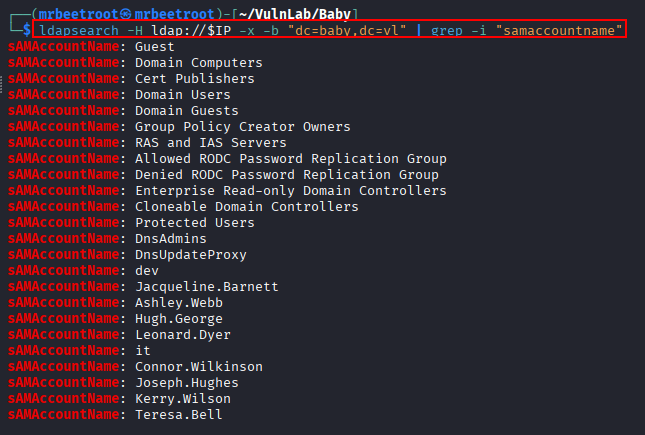Click the pipe character in the command
The height and width of the screenshot is (435, 645).
pyautogui.click(x=419, y=30)
